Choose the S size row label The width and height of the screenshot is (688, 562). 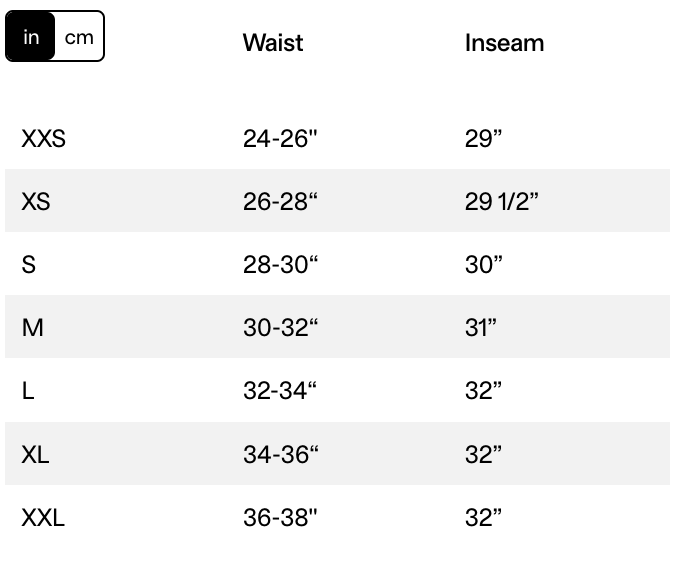28,265
